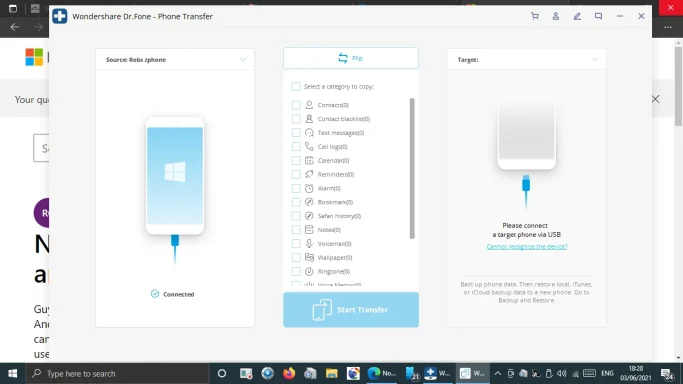Image resolution: width=683 pixels, height=384 pixels.
Task: Click the Reminders icon
Action: coord(309,174)
